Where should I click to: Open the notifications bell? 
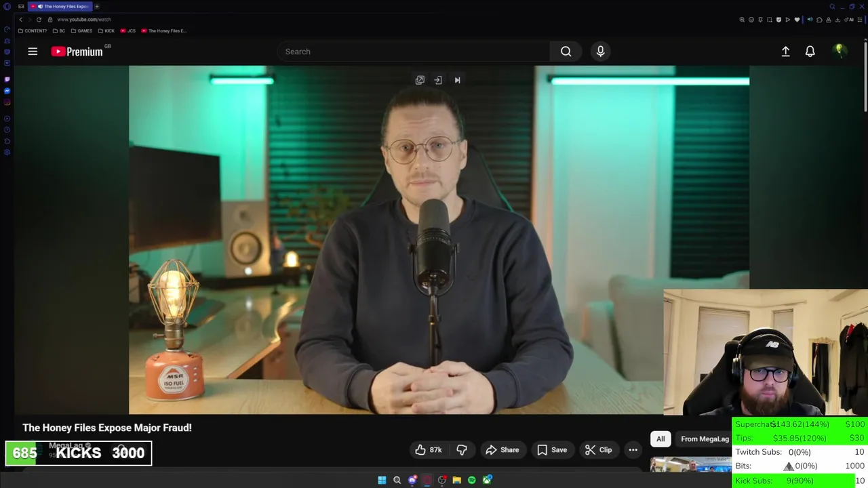click(810, 52)
